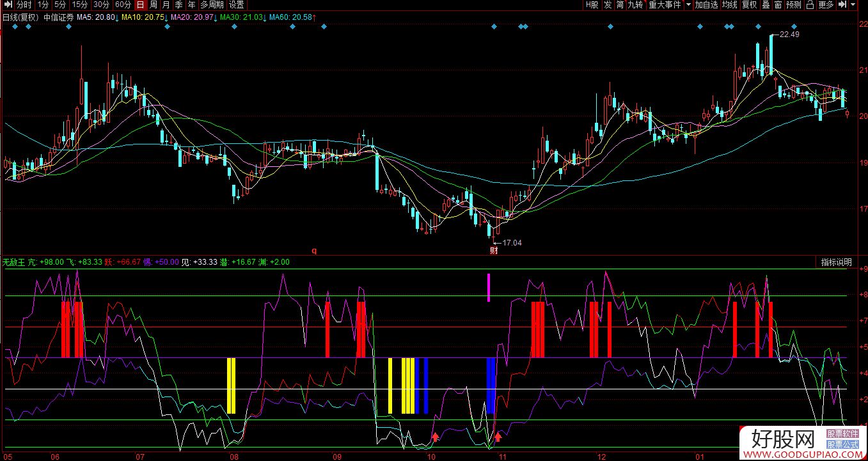Viewport: 868px width, 461px height.
Task: Open the 多周期 multi-period view
Action: 212,5
